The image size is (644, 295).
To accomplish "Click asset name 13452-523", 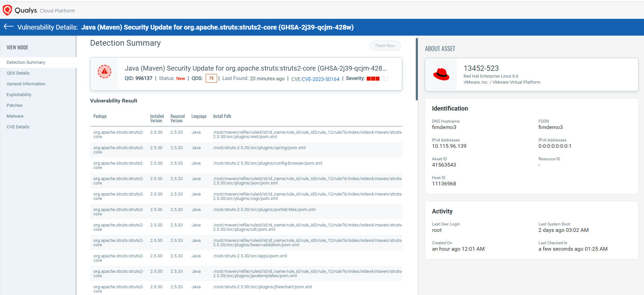I will pyautogui.click(x=481, y=68).
